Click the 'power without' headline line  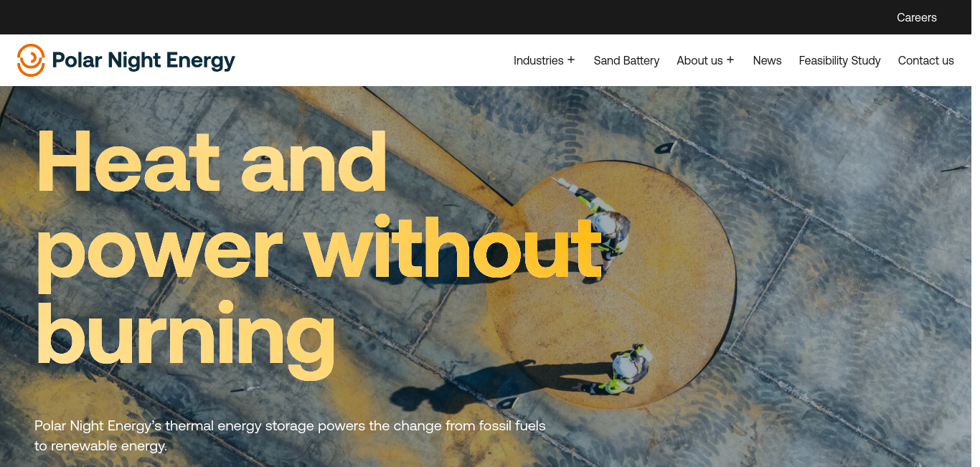tap(319, 251)
